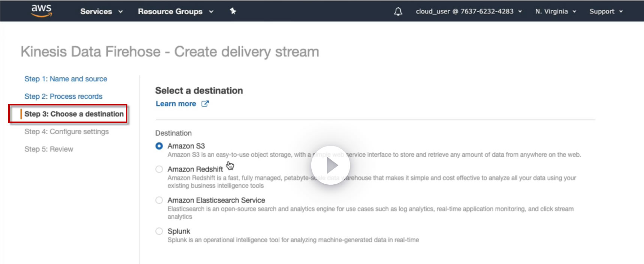644x264 pixels.
Task: Click the Splunk label text
Action: tap(179, 231)
